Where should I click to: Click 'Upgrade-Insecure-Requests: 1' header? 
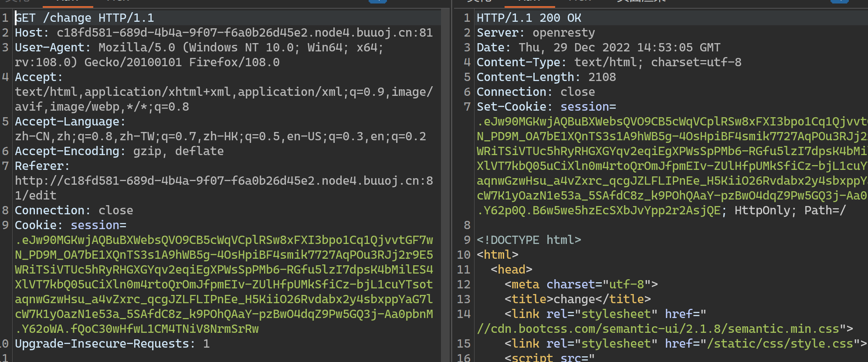(112, 344)
